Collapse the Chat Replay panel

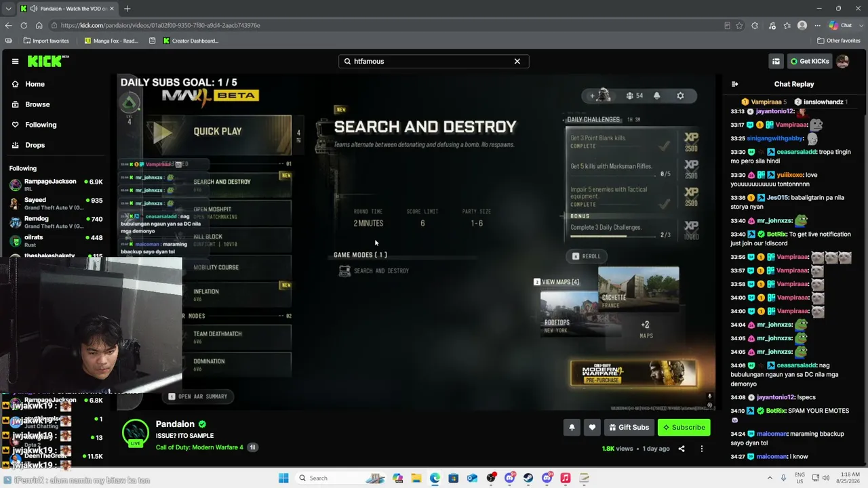[x=734, y=84]
